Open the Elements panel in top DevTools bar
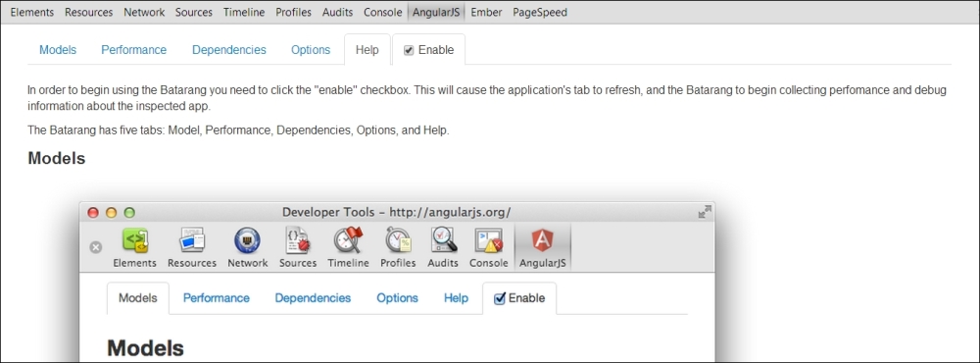The width and height of the screenshot is (980, 363). click(x=32, y=12)
